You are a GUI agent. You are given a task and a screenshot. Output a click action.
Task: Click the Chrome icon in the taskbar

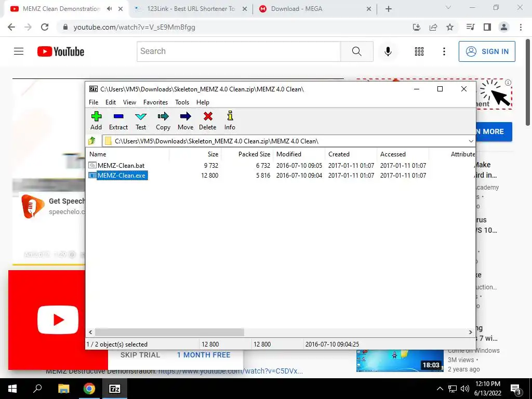pyautogui.click(x=89, y=389)
